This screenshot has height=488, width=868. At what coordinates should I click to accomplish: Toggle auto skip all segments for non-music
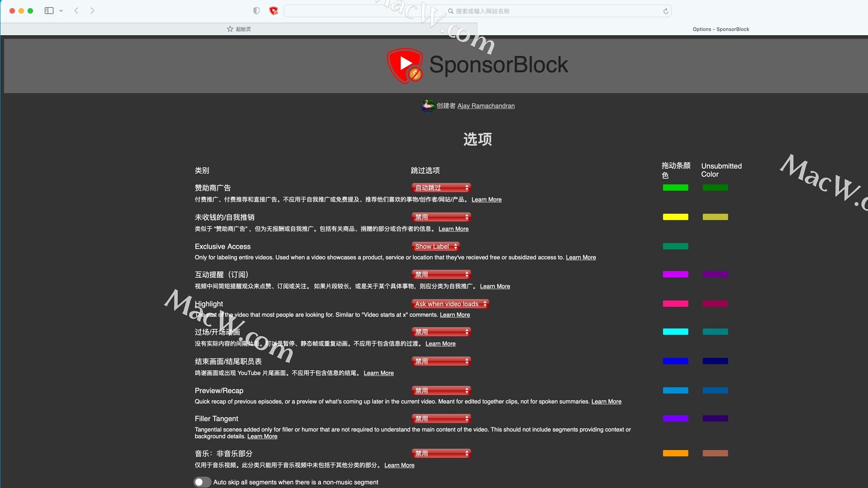point(203,482)
